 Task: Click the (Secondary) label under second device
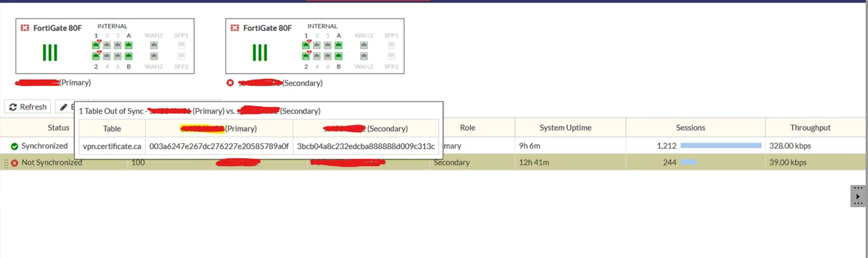[x=302, y=83]
